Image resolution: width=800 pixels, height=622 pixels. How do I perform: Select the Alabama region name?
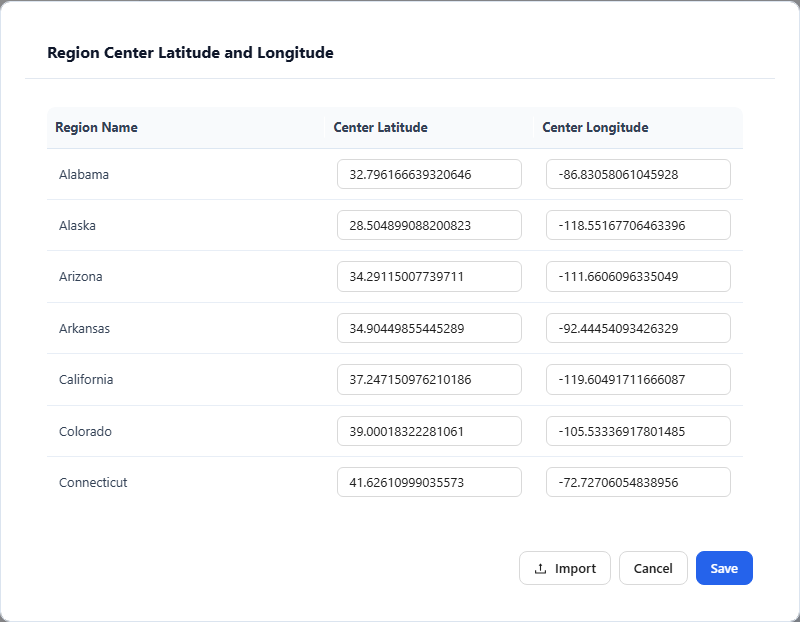point(84,175)
